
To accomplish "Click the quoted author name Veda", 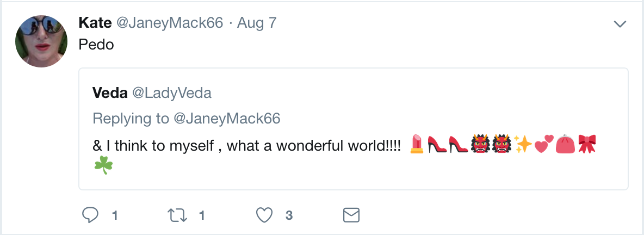I will tap(109, 93).
